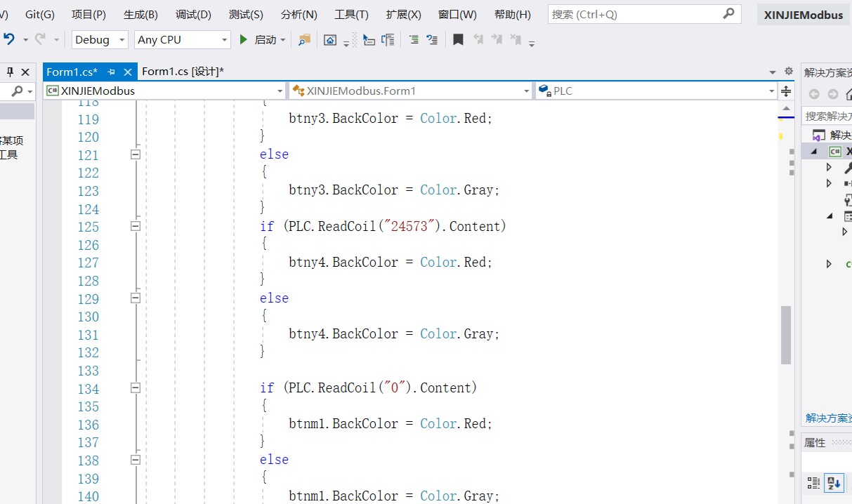Go to next bookmark icon
852x504 pixels.
497,40
